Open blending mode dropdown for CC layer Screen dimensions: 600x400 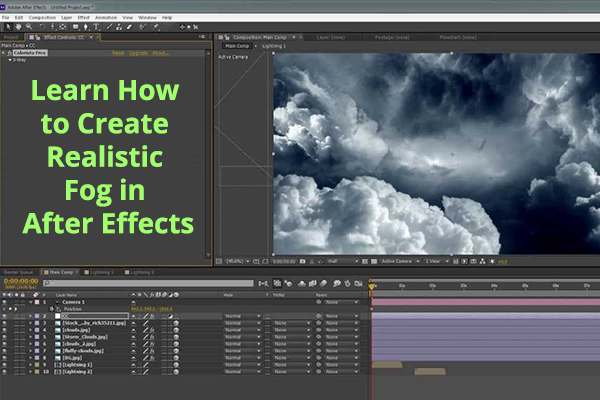click(242, 316)
